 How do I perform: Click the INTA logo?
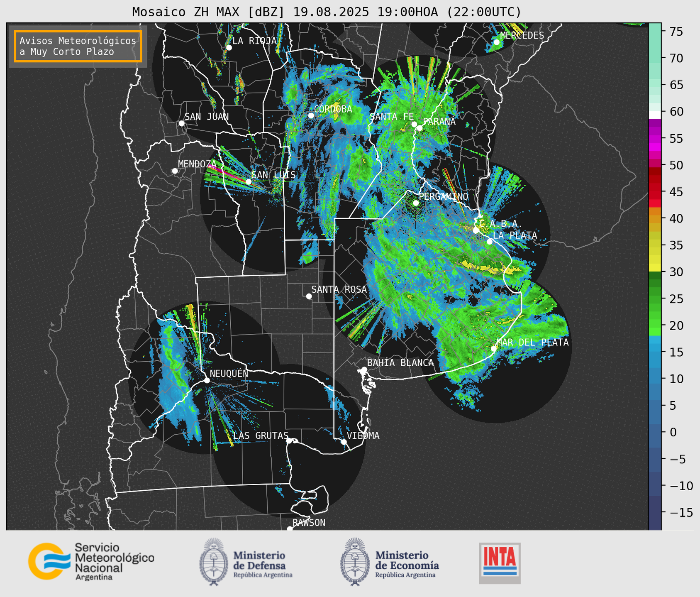point(500,563)
